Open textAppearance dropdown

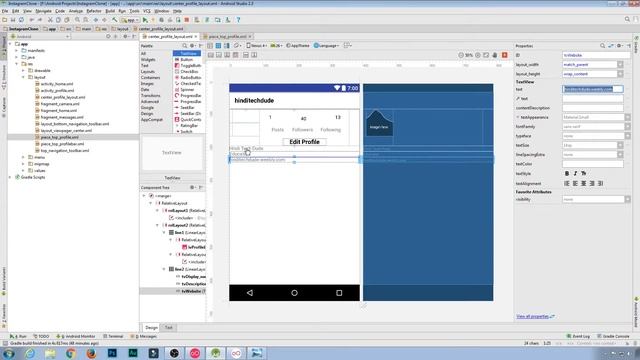click(x=628, y=117)
